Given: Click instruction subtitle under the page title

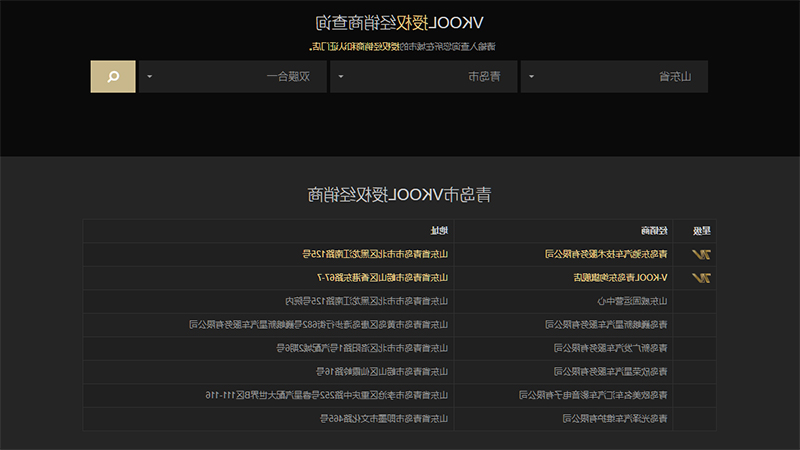Looking at the screenshot, I should (x=402, y=46).
